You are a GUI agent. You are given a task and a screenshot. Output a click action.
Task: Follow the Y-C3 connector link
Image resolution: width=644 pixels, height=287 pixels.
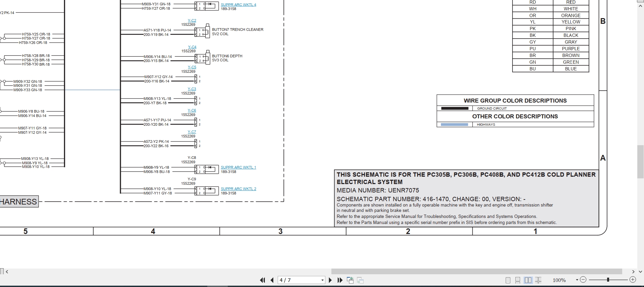192,89
